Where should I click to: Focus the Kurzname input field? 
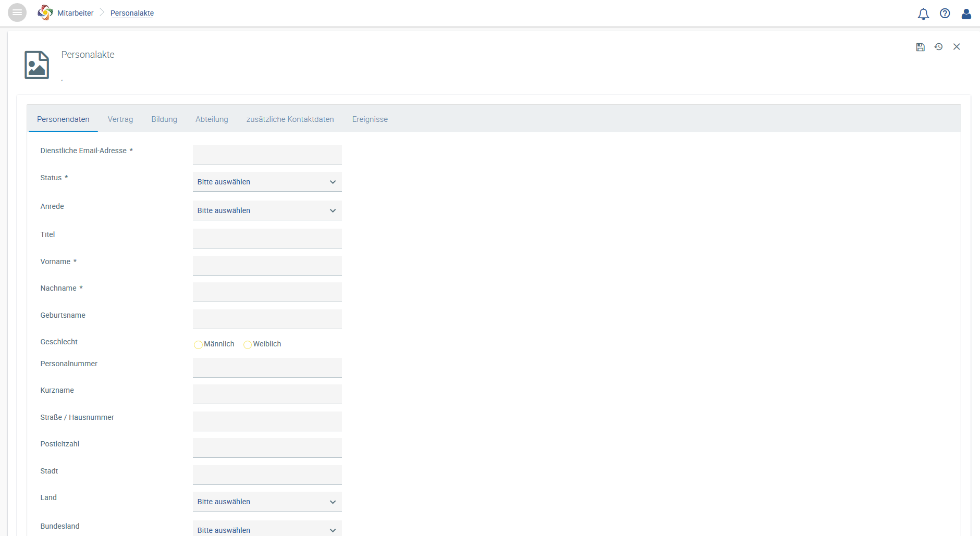click(267, 394)
